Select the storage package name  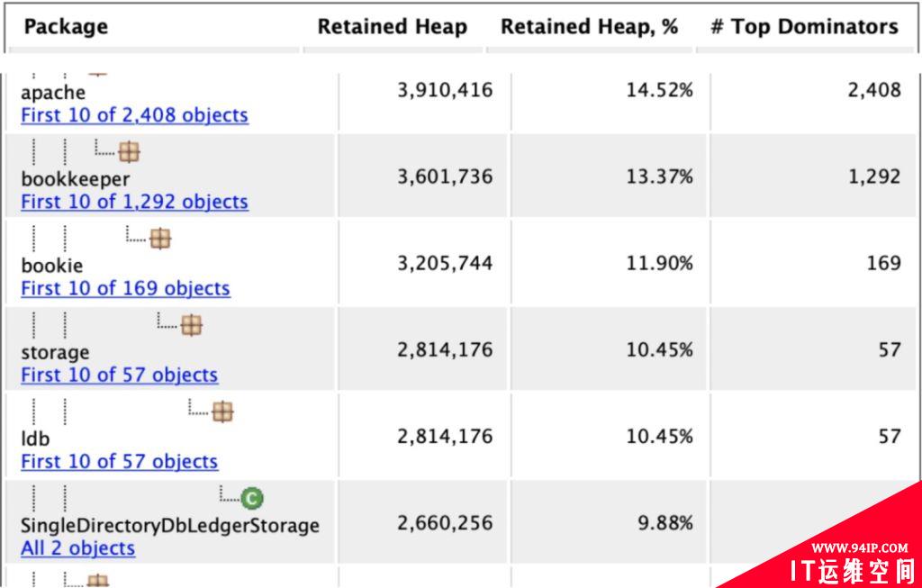coord(55,352)
